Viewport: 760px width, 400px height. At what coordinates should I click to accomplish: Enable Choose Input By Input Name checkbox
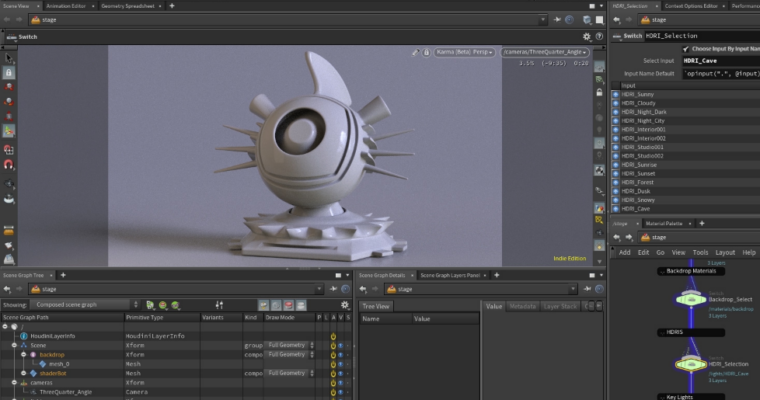686,48
